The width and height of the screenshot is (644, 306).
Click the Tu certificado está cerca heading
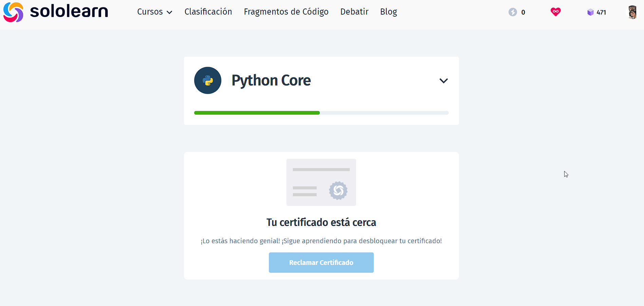[321, 222]
